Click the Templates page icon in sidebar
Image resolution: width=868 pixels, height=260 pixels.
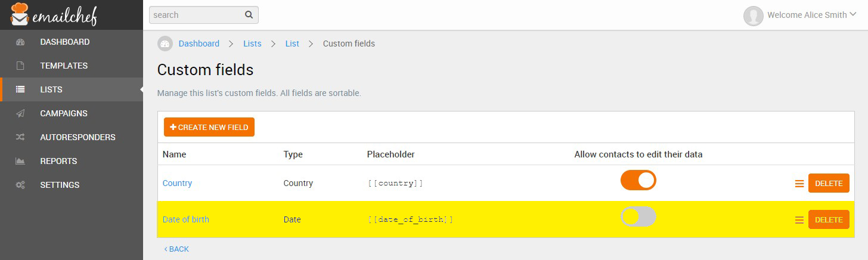20,66
